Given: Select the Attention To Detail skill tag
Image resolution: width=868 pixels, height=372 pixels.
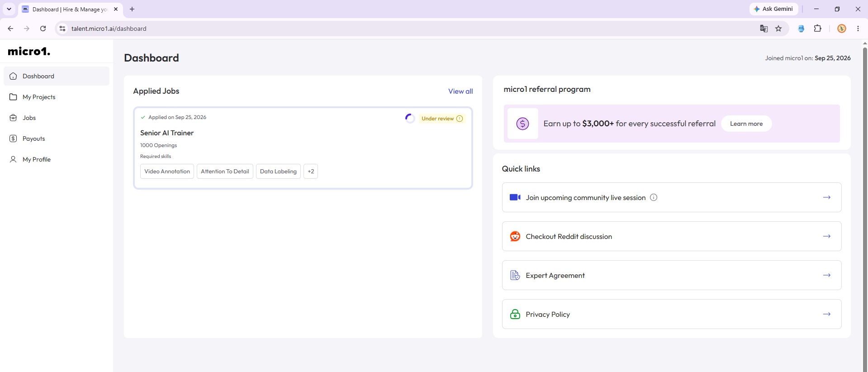Looking at the screenshot, I should pos(225,172).
